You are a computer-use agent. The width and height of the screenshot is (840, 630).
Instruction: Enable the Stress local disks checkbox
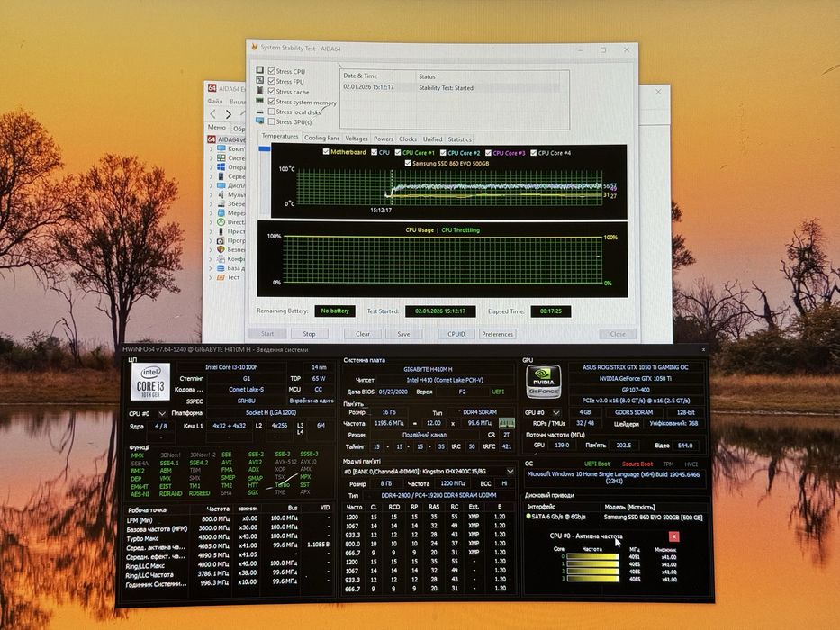click(272, 112)
